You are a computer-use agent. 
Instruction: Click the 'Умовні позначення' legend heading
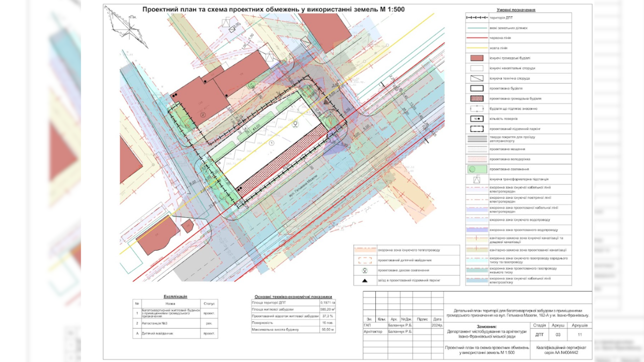tap(516, 10)
